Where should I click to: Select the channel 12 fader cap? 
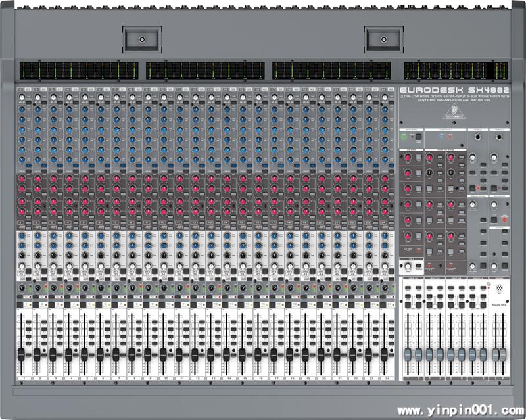click(x=195, y=354)
